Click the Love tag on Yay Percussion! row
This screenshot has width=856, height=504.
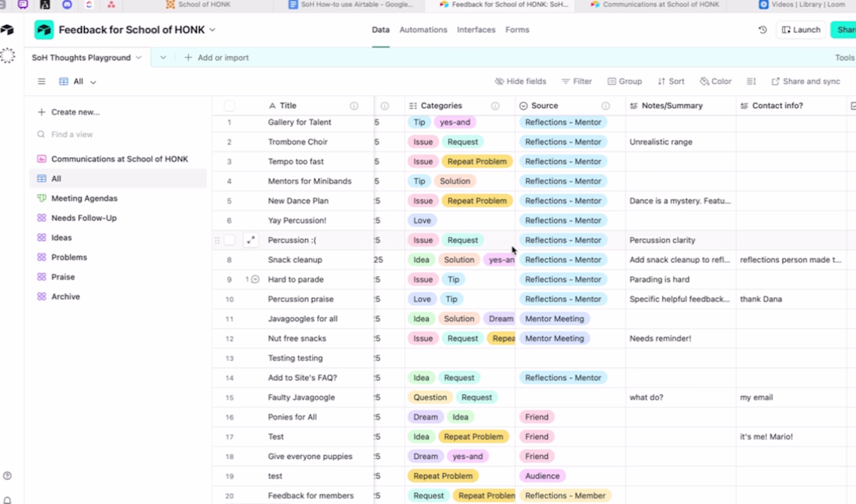point(422,220)
